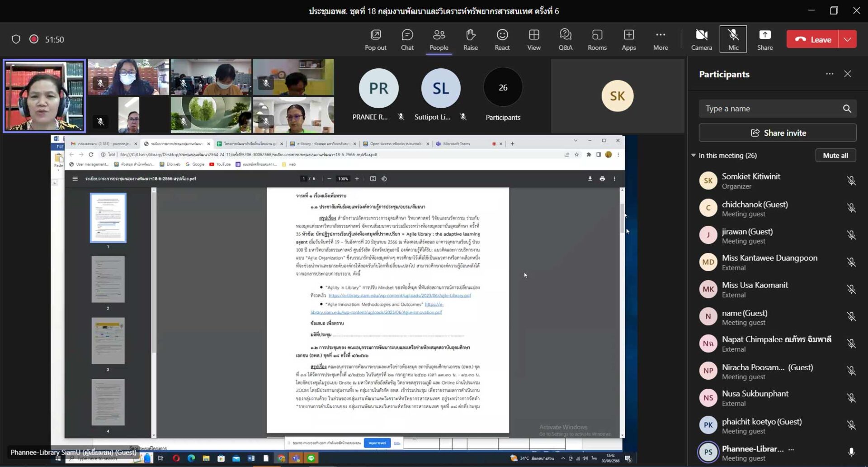Open the Leave options dropdown arrow
This screenshot has width=868, height=467.
[847, 39]
